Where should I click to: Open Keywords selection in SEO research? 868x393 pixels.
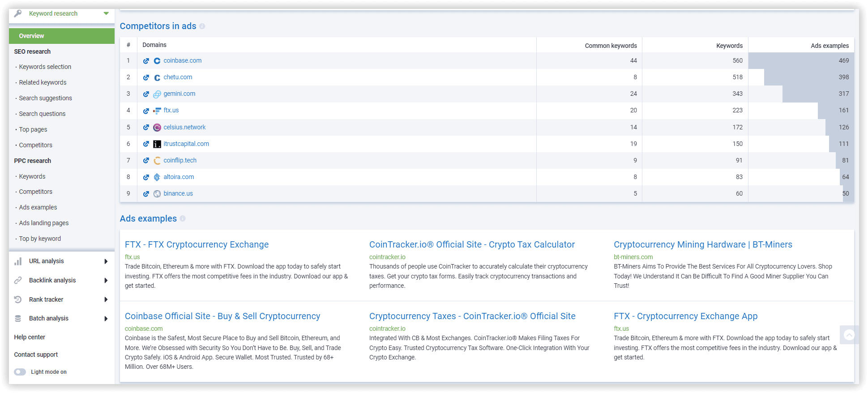(x=45, y=67)
